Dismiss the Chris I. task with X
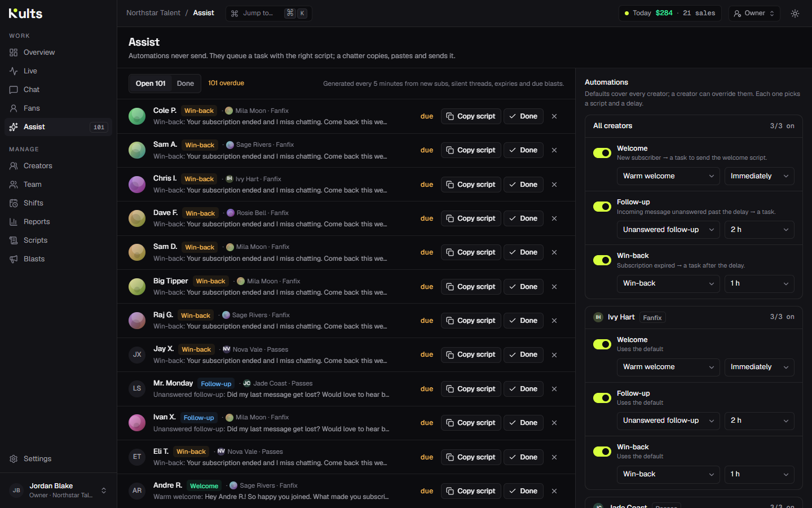 (x=554, y=185)
